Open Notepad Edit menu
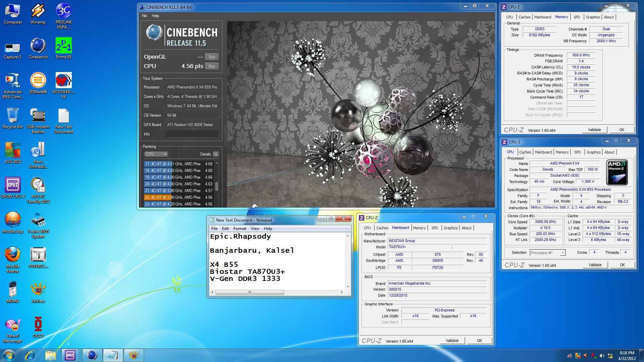This screenshot has height=362, width=644. click(225, 229)
